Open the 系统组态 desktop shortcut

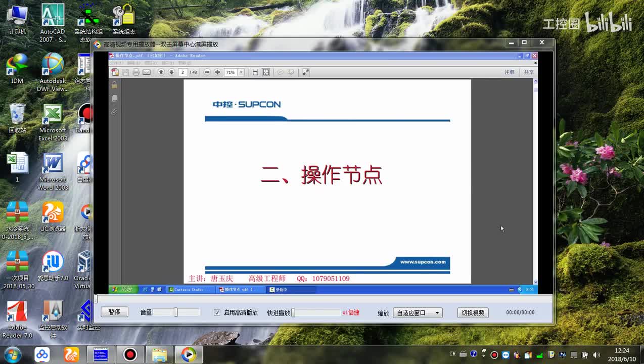pyautogui.click(x=124, y=19)
